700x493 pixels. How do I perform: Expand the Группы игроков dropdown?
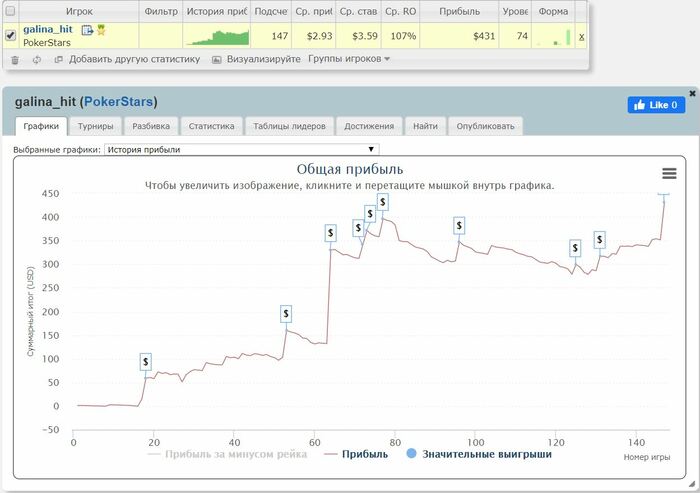349,59
